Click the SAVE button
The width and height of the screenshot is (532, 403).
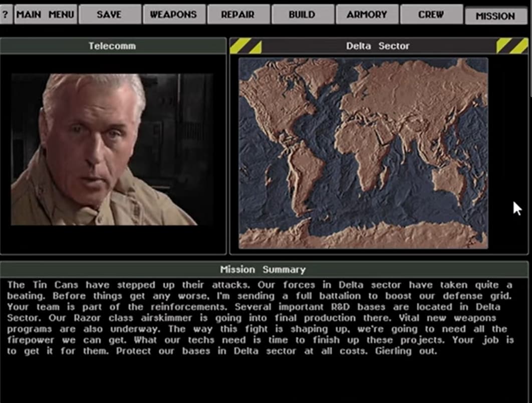[x=109, y=14]
